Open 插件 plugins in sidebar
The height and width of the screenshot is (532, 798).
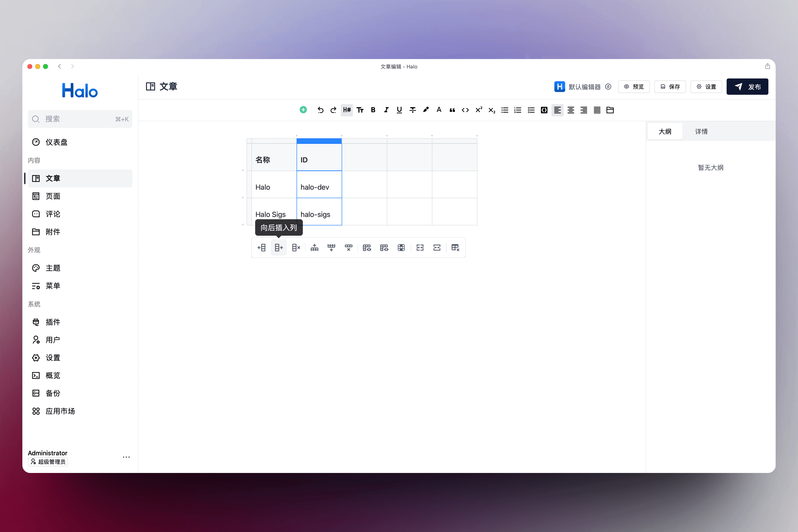pos(80,322)
